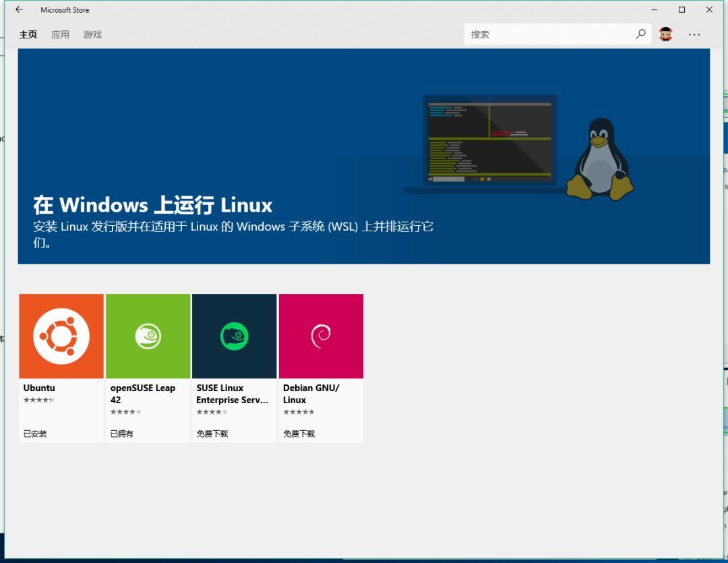This screenshot has width=728, height=563.
Task: Open the SUSE Linux Enterprise Server tile icon
Action: (x=234, y=335)
